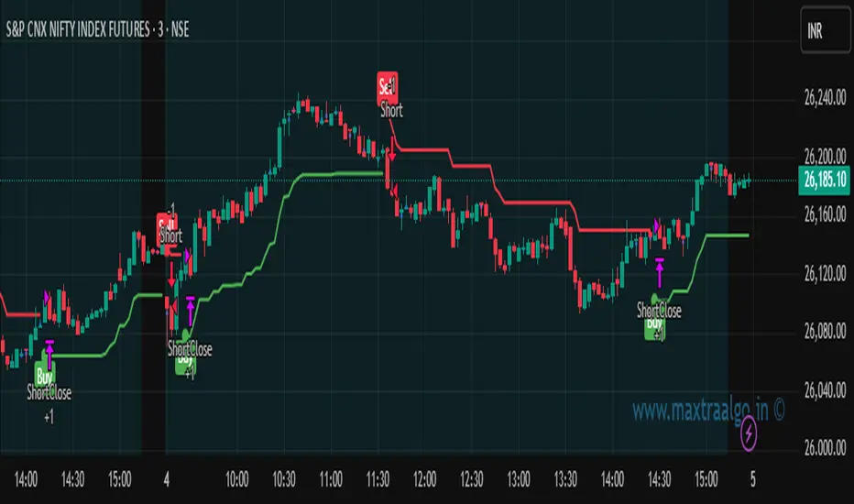Click the red trailing stop line near 12:00
854x504 pixels.
(423, 148)
